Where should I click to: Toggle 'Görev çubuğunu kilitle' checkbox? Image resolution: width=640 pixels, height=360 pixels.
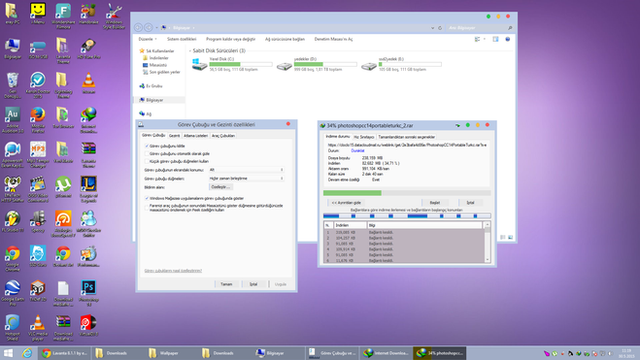(x=147, y=146)
